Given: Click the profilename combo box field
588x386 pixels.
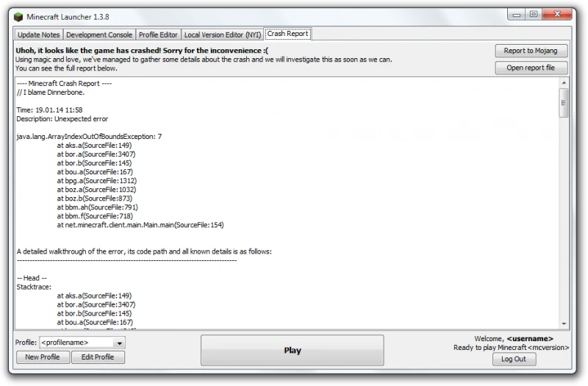Looking at the screenshot, I should coord(82,343).
